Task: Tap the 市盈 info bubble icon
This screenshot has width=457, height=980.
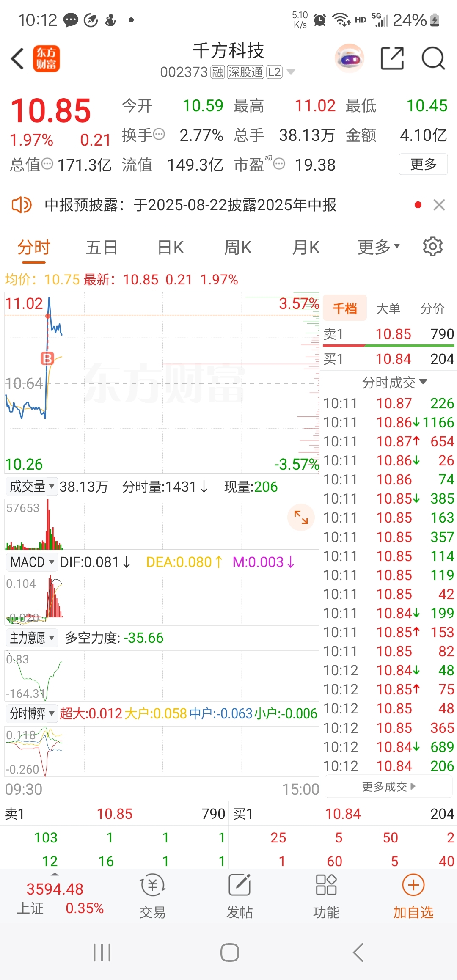Action: tap(279, 164)
